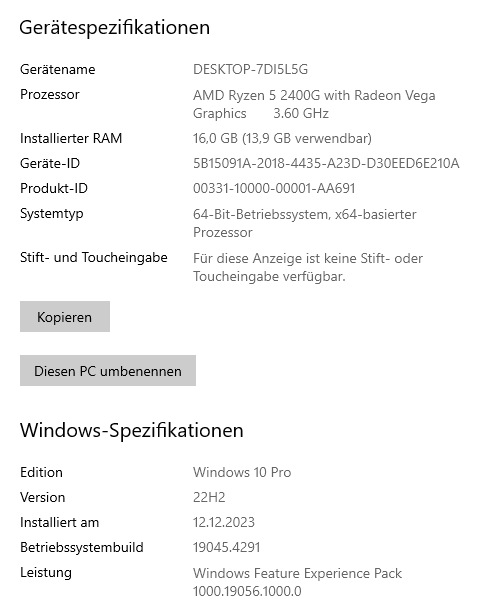Click the version value 22H2
500x606 pixels.
click(209, 497)
